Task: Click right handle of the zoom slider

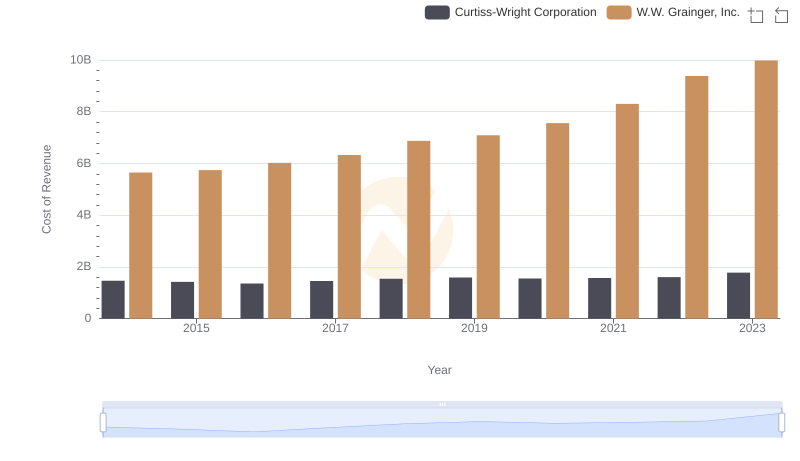Action: click(x=782, y=422)
